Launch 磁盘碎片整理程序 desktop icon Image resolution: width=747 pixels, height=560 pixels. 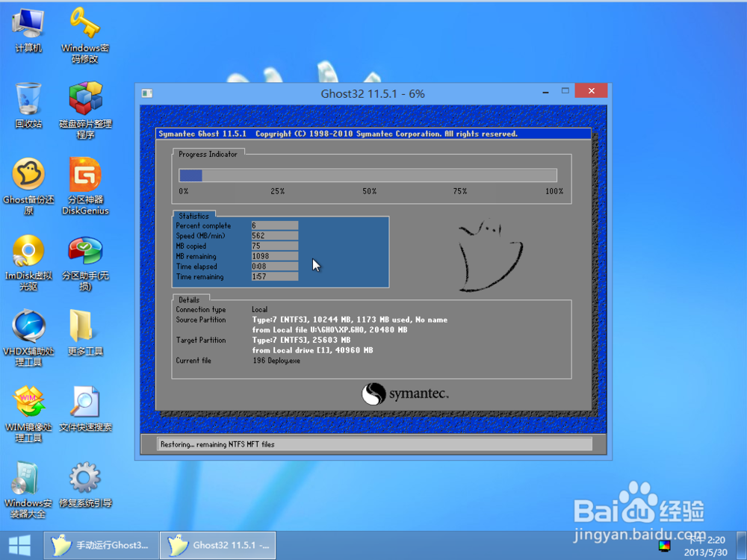(x=85, y=110)
